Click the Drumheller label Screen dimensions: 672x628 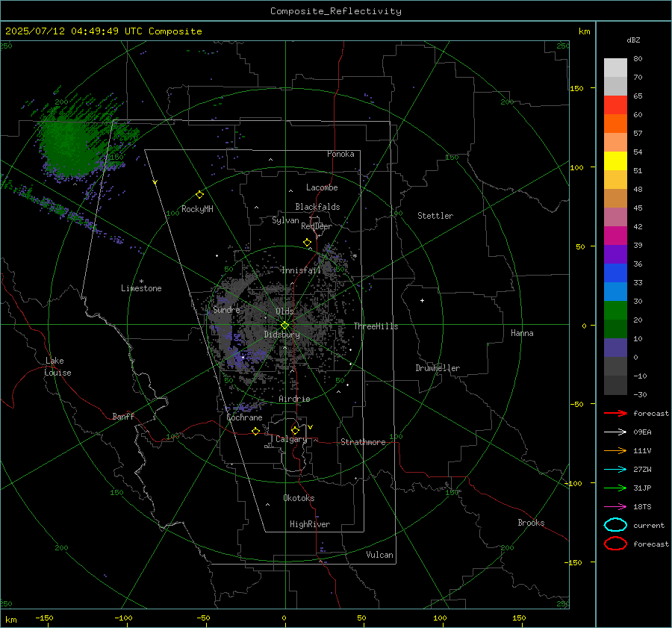click(438, 368)
